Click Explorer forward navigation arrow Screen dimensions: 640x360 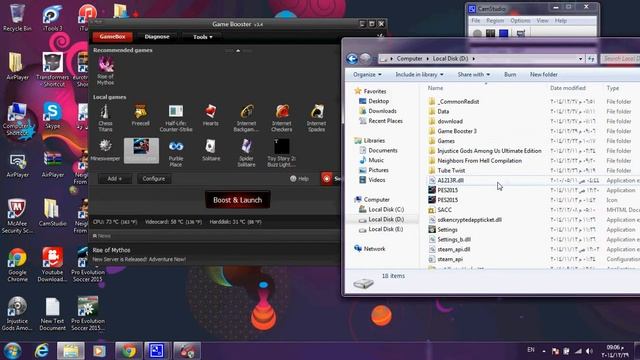pyautogui.click(x=365, y=59)
